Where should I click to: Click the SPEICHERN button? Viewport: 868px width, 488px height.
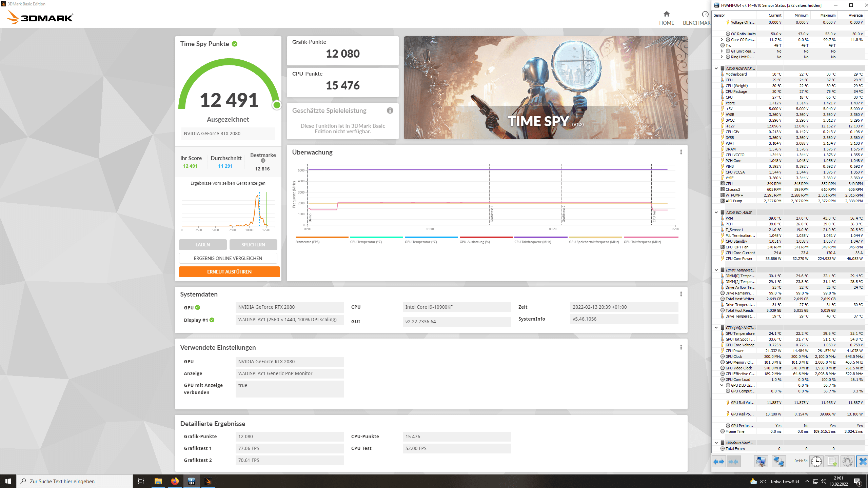point(253,245)
